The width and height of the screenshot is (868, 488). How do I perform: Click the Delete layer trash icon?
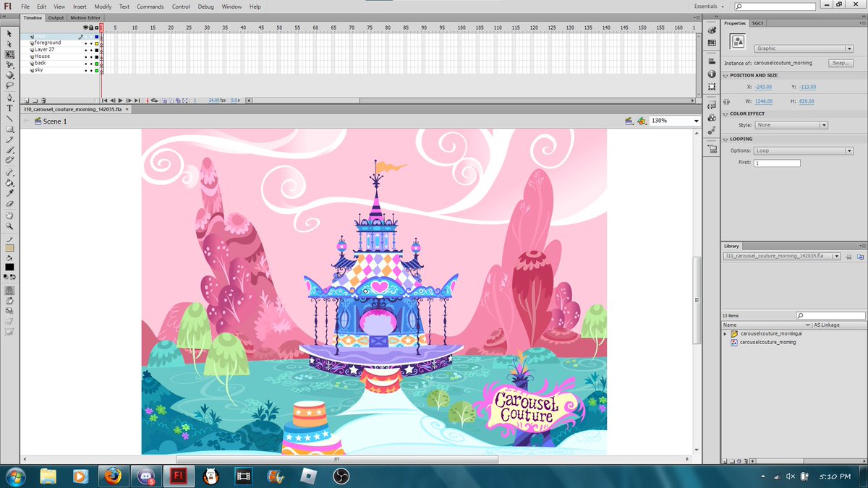coord(43,101)
